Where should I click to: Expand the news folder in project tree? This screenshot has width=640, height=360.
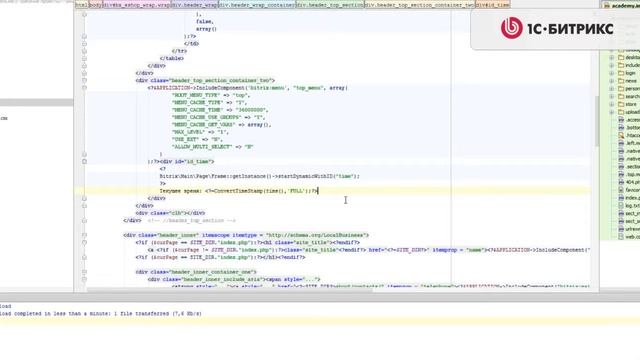[x=611, y=81]
